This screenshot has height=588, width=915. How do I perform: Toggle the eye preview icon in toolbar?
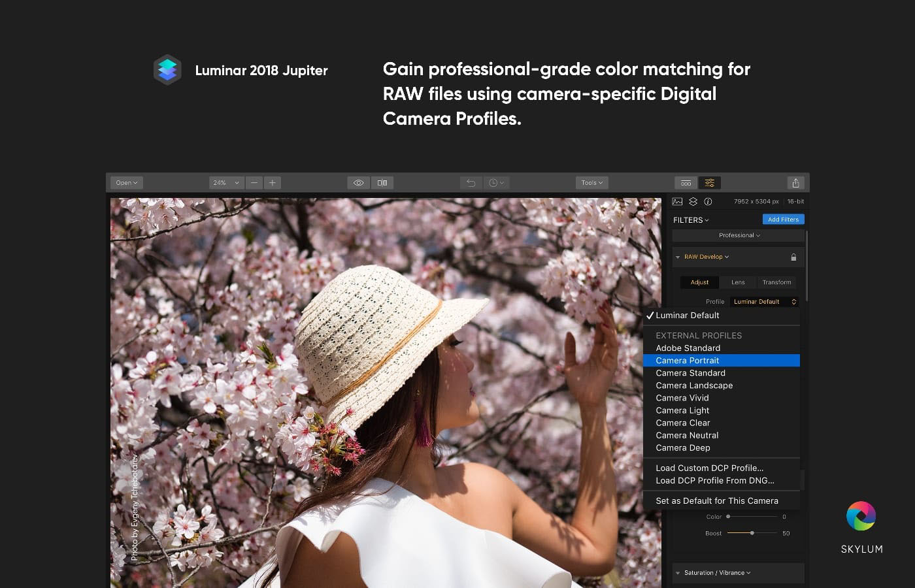(x=358, y=183)
